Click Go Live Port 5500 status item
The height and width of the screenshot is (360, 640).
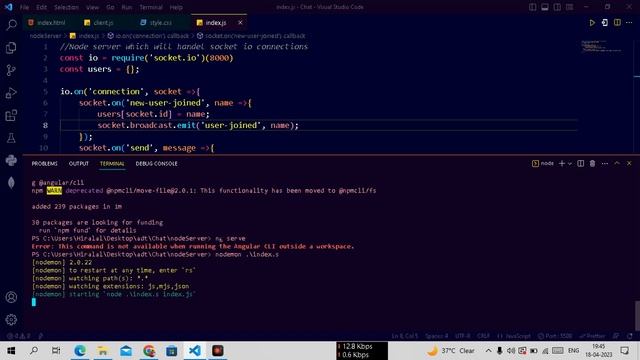(555, 336)
